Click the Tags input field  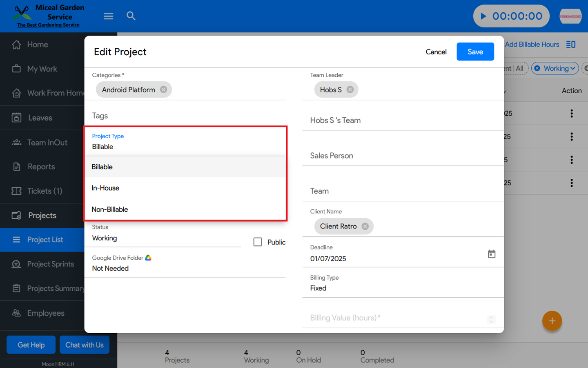pos(185,116)
